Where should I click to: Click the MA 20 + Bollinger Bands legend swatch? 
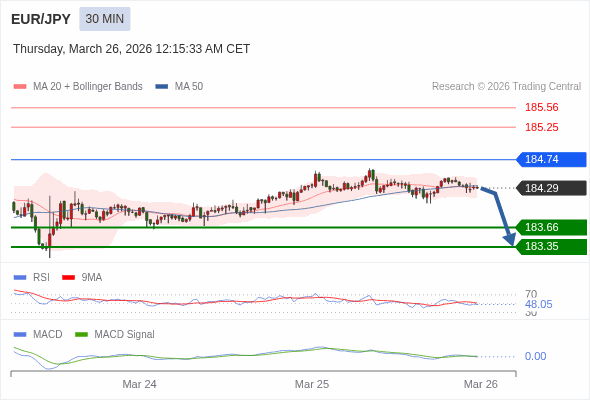coord(20,87)
